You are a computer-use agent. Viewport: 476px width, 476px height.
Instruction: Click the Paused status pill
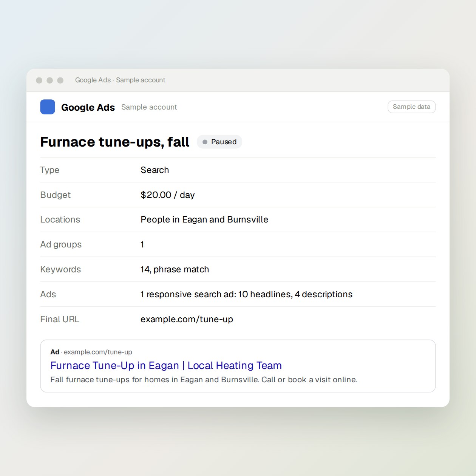tap(219, 142)
